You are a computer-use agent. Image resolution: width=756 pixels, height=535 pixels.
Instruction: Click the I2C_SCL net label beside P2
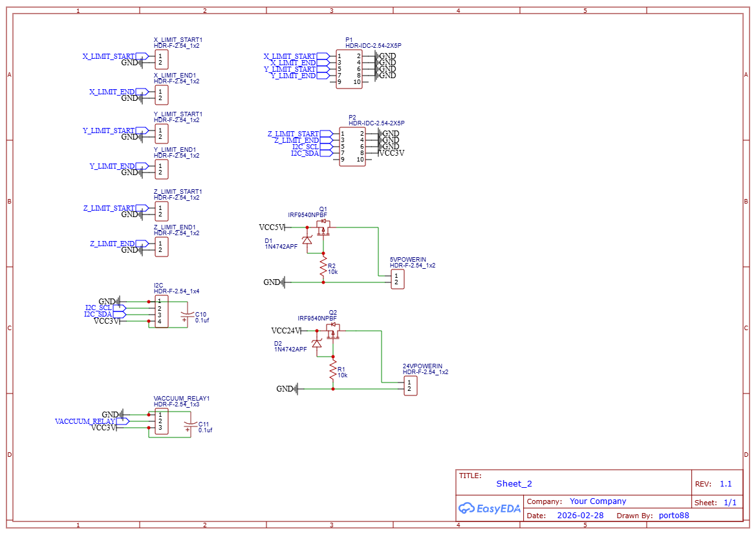(x=306, y=147)
